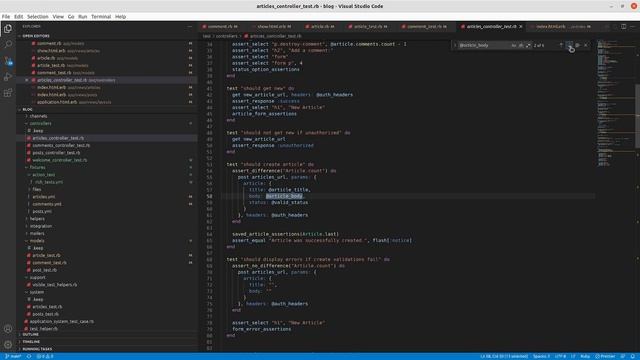Expand the integration folder
Viewport: 640px width, 360px height.
[x=107, y=226]
